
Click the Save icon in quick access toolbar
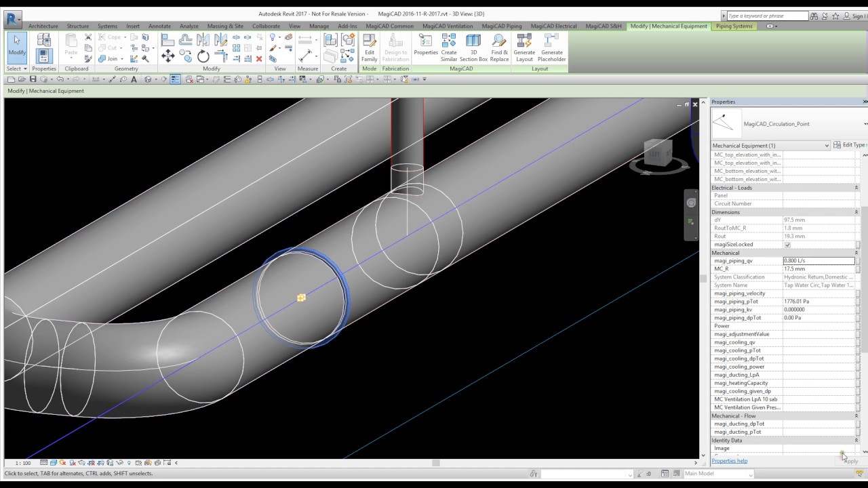coord(33,79)
